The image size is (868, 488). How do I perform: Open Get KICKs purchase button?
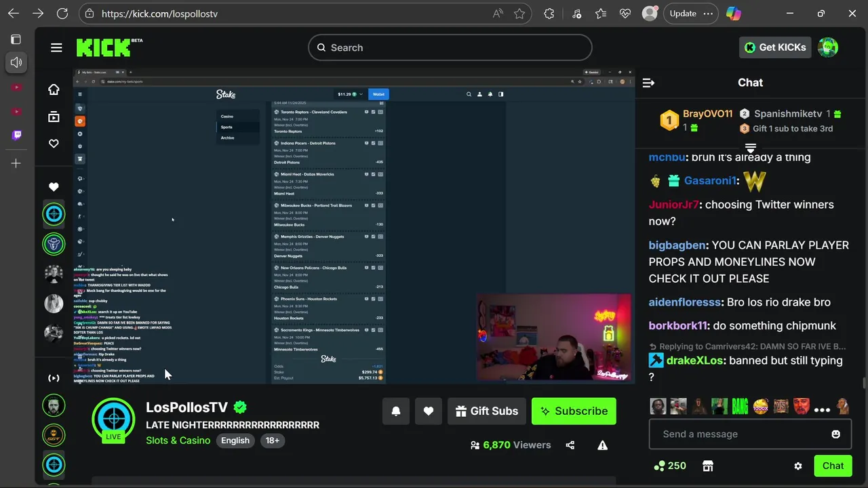(775, 47)
